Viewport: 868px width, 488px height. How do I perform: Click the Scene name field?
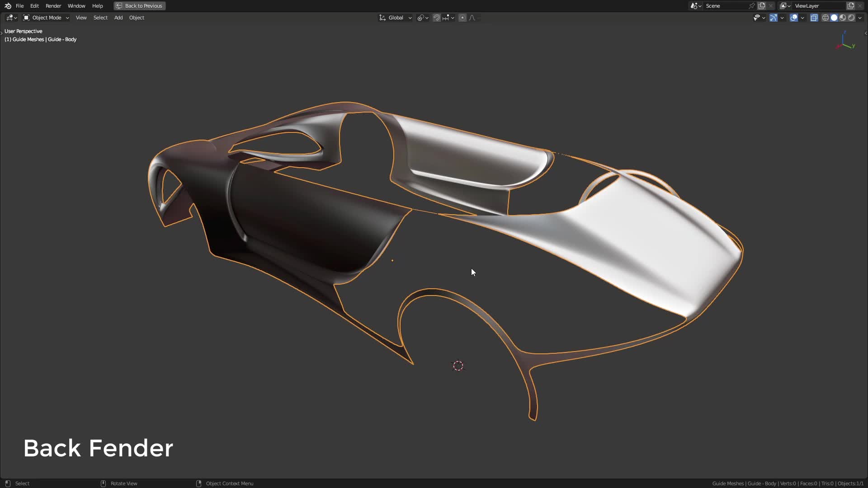tap(726, 6)
